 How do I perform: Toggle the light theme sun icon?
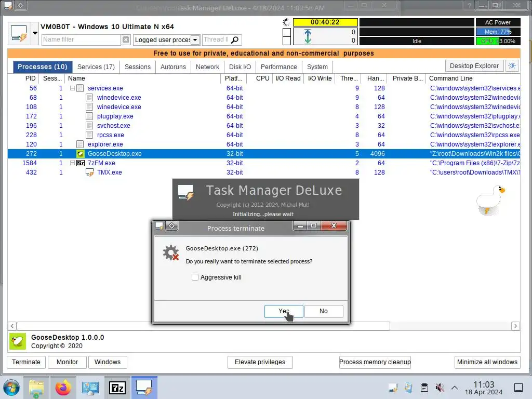tap(512, 66)
